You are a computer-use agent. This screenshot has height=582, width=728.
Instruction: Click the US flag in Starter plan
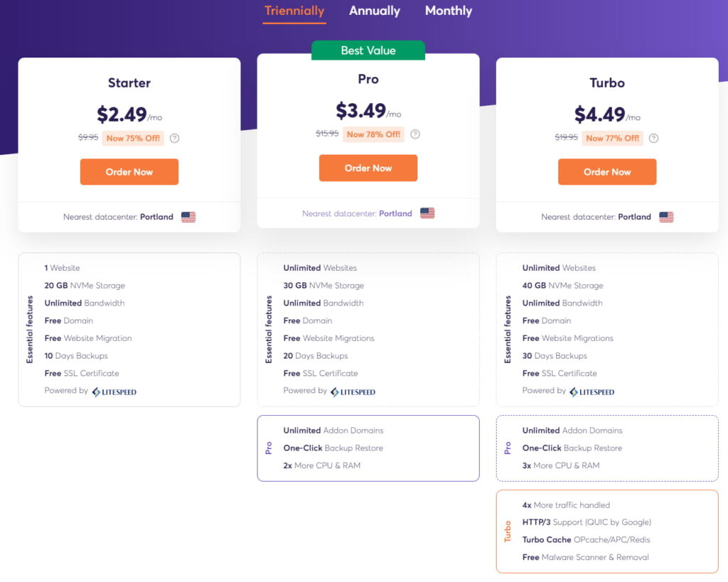(188, 217)
